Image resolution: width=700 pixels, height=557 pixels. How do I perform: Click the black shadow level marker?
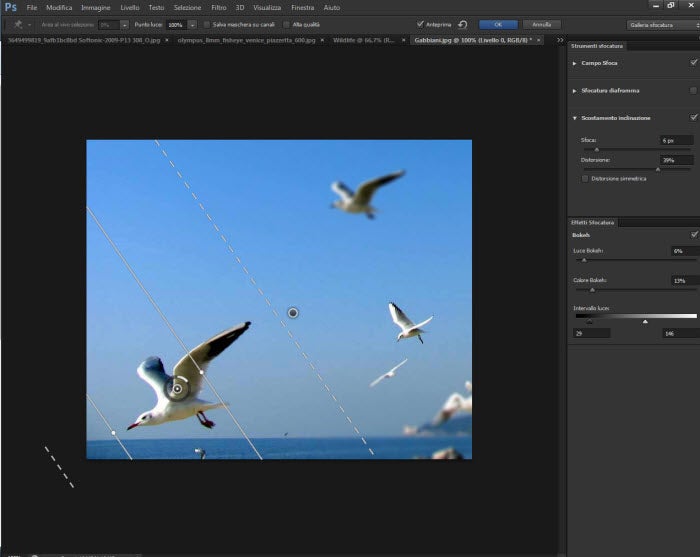point(589,322)
